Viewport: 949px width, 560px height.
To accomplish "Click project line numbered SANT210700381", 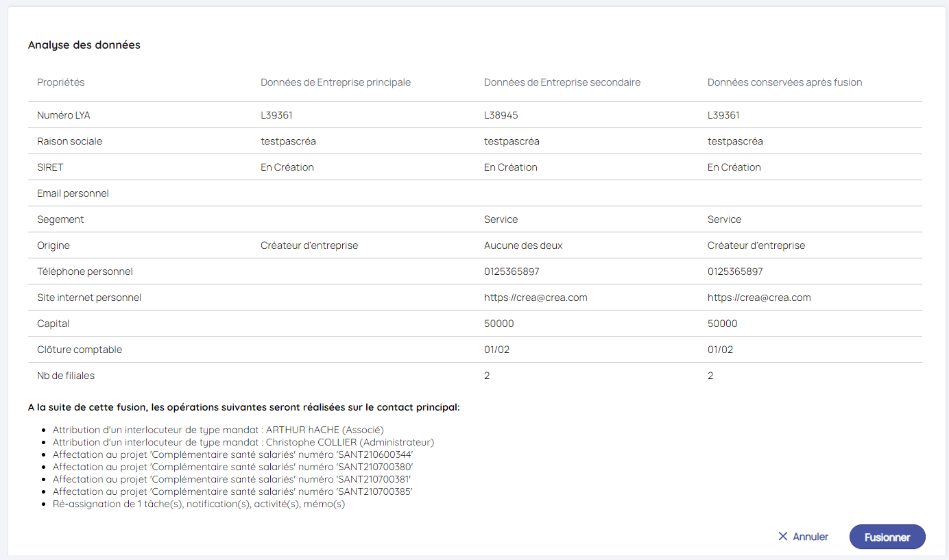I will coord(232,479).
